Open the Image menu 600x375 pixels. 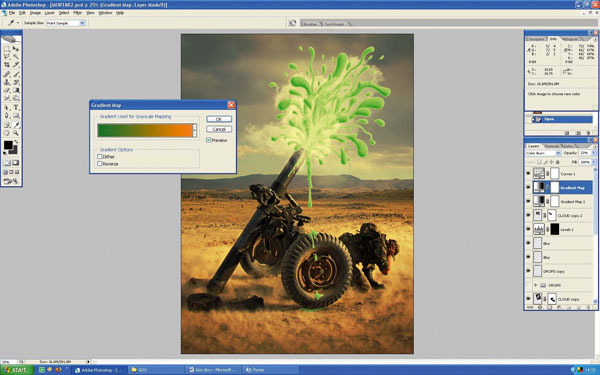point(35,13)
